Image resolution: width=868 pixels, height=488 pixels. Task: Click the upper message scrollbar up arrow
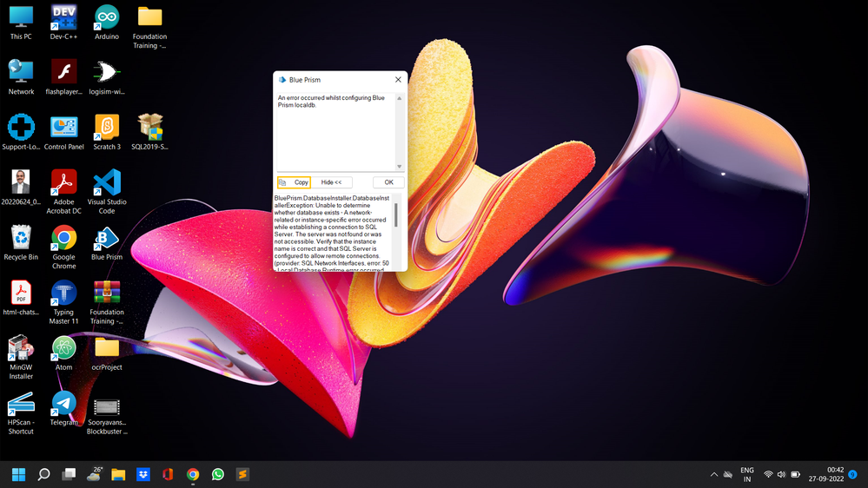399,98
